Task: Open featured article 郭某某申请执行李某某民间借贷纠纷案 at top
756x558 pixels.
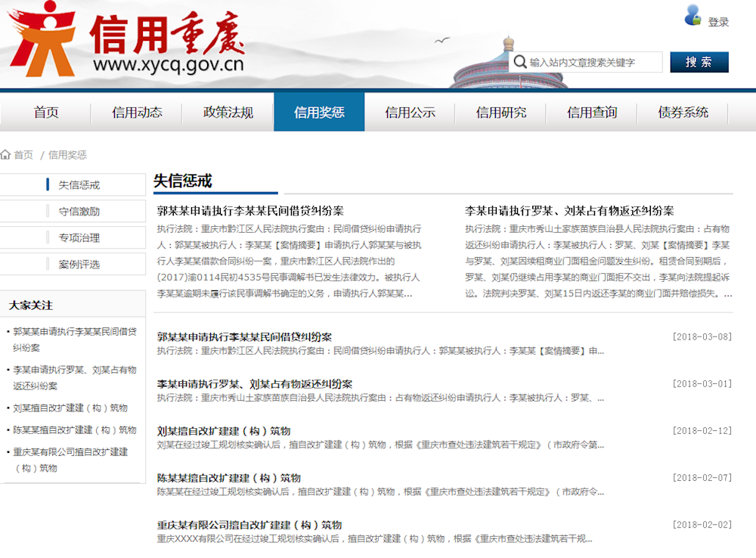Action: [250, 211]
